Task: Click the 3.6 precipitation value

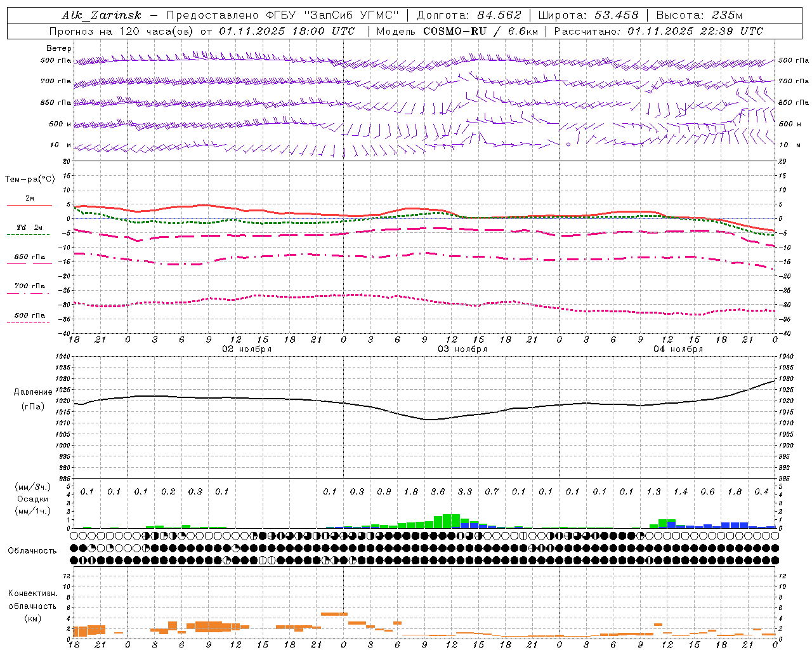Action: coord(438,491)
